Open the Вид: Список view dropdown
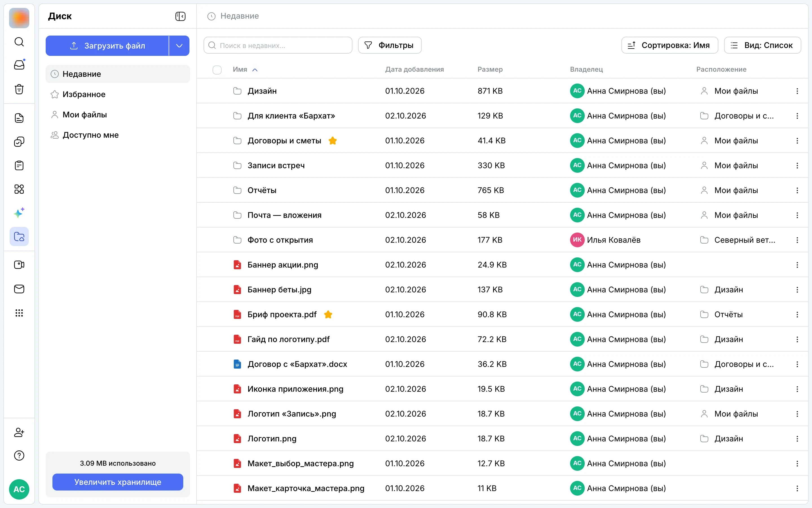The width and height of the screenshot is (812, 508). [x=762, y=45]
